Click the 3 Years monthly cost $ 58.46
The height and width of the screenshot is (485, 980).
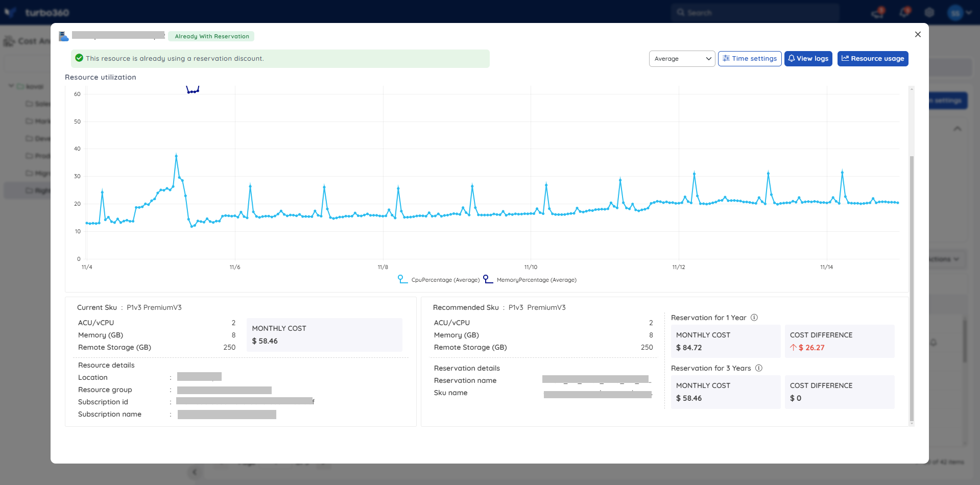689,398
